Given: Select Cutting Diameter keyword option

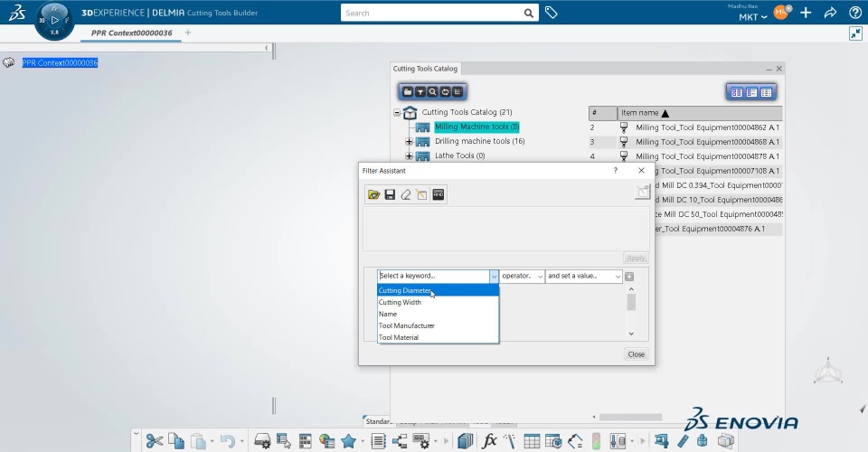Looking at the screenshot, I should [x=438, y=290].
